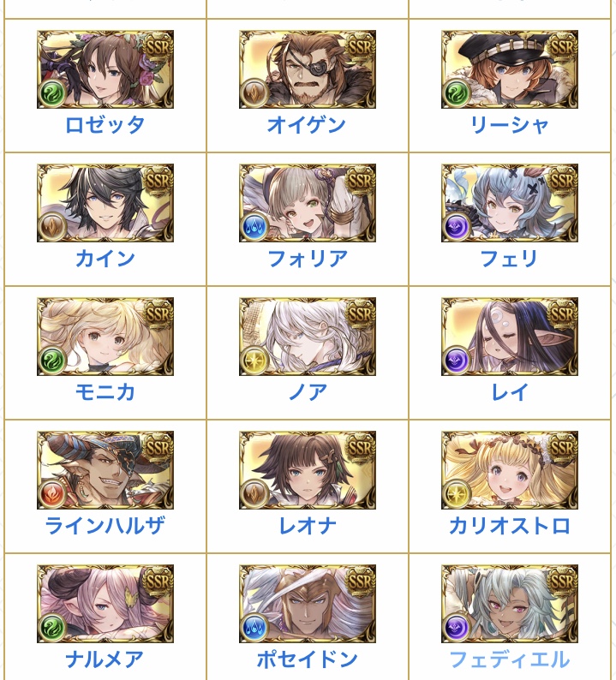This screenshot has height=680, width=616.
Task: Select Fediel's character portrait thumbnail
Action: point(509,604)
